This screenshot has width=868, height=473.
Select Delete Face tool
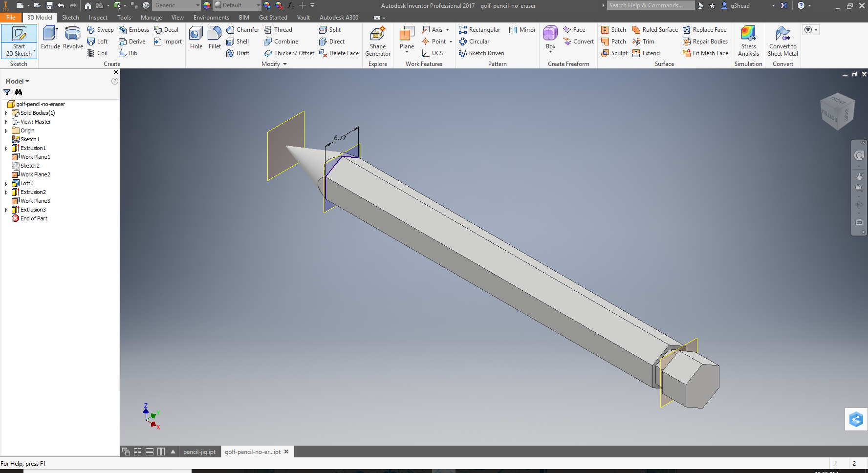tap(339, 53)
